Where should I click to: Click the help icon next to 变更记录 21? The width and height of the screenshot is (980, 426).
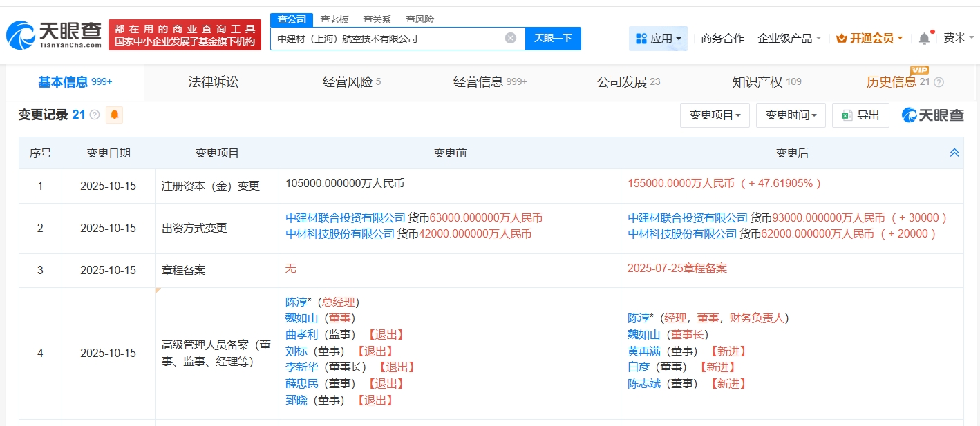click(95, 115)
